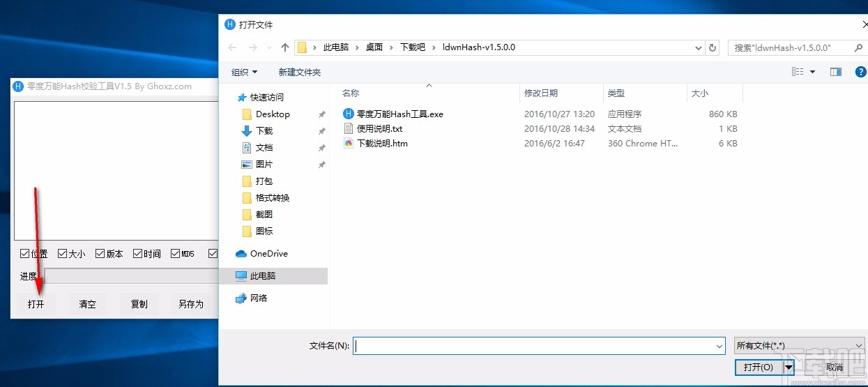Screen dimensions: 868x387
Task: Click 另存为 button in Hash tool window
Action: pyautogui.click(x=191, y=304)
